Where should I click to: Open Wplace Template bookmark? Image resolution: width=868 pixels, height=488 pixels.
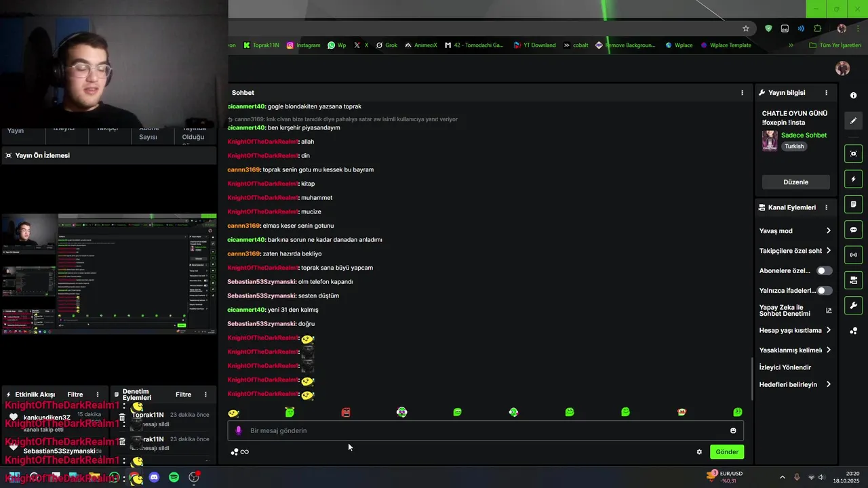point(726,45)
